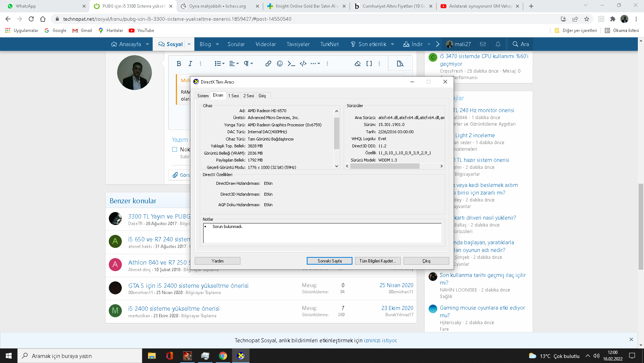Click the Yardım button in DirectX dialog

tap(218, 261)
